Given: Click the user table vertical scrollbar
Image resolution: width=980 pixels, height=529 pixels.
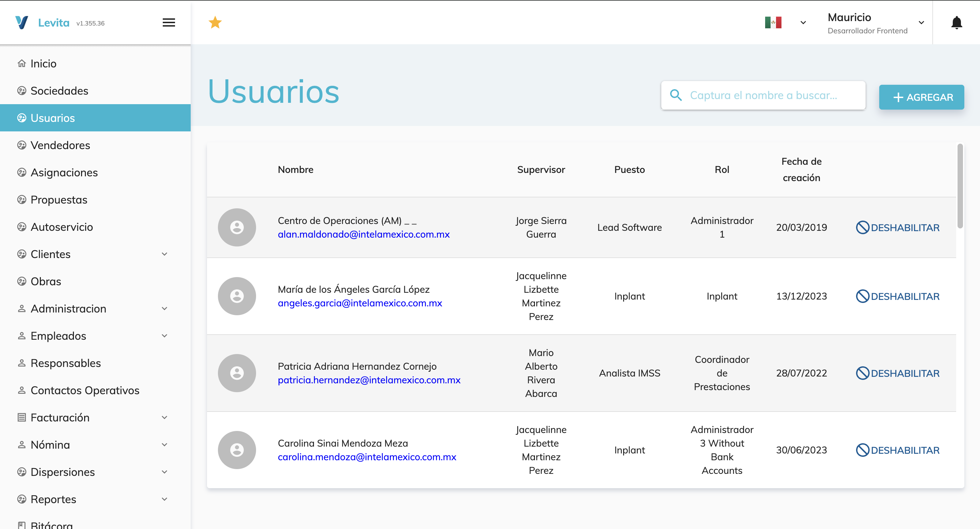Looking at the screenshot, I should (960, 186).
